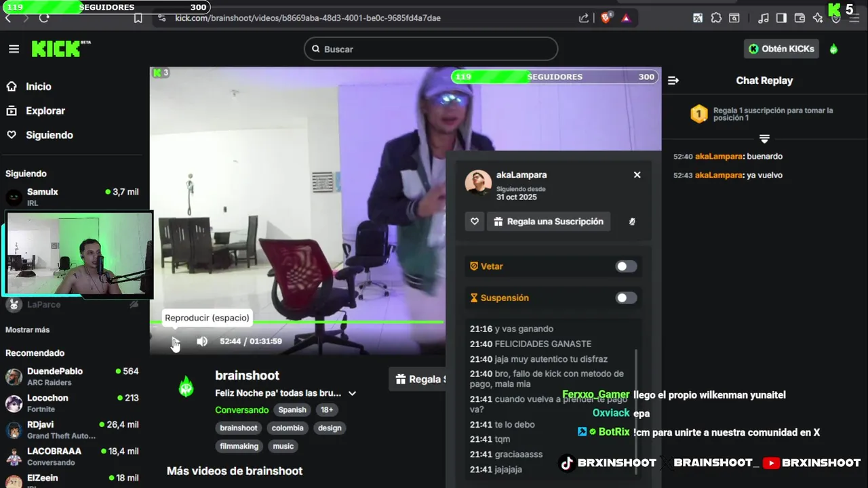This screenshot has height=488, width=868.
Task: Click the play button on the video
Action: click(175, 341)
